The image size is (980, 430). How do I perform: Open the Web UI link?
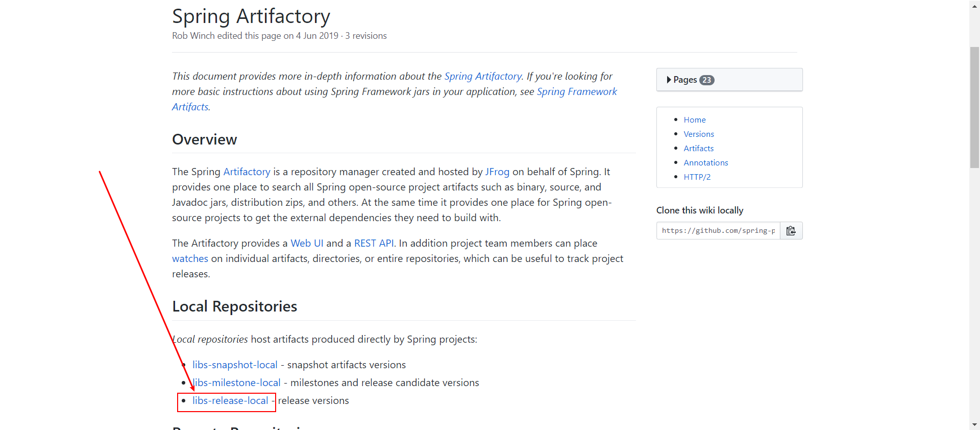tap(307, 243)
